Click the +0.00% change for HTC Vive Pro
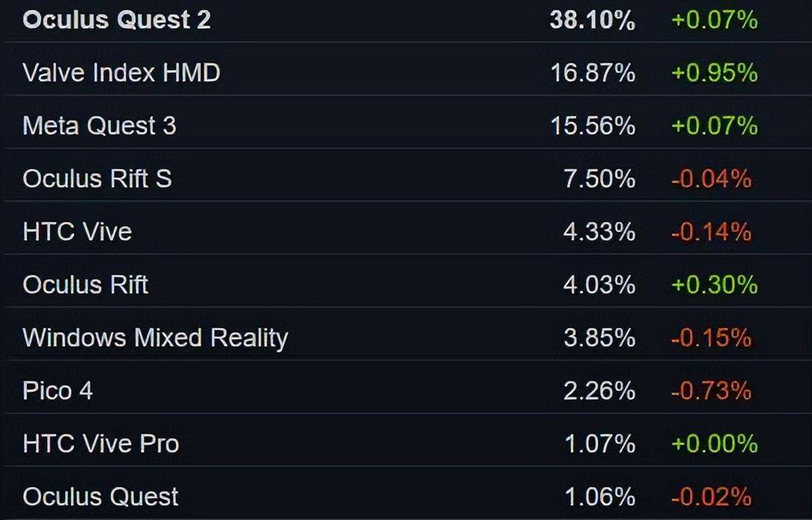The width and height of the screenshot is (812, 520). (714, 444)
